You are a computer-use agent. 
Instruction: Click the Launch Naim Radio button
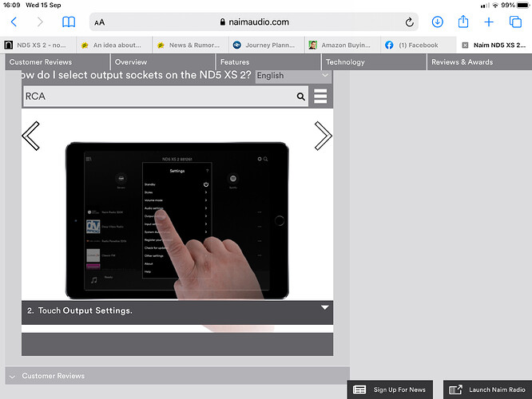click(487, 389)
